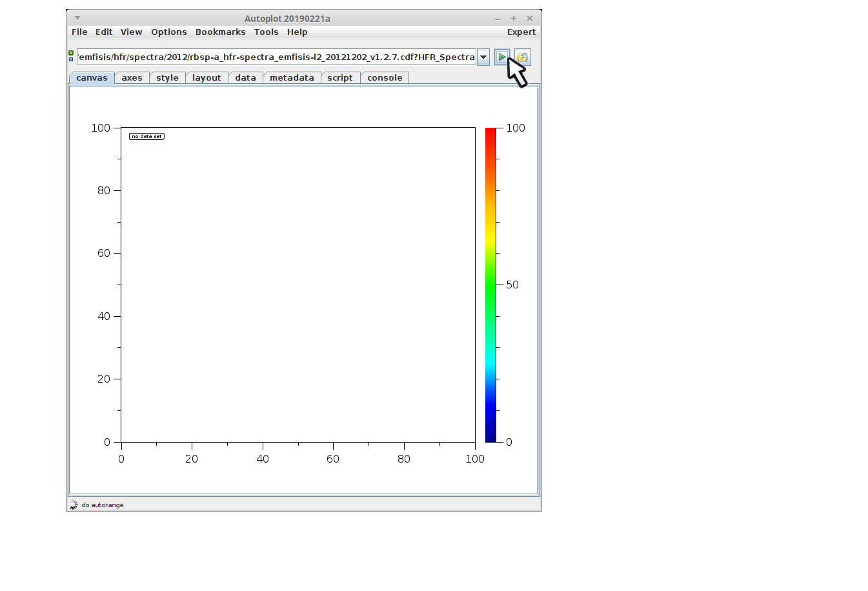The image size is (868, 591).
Task: Click the busy spinner in status bar
Action: click(74, 505)
